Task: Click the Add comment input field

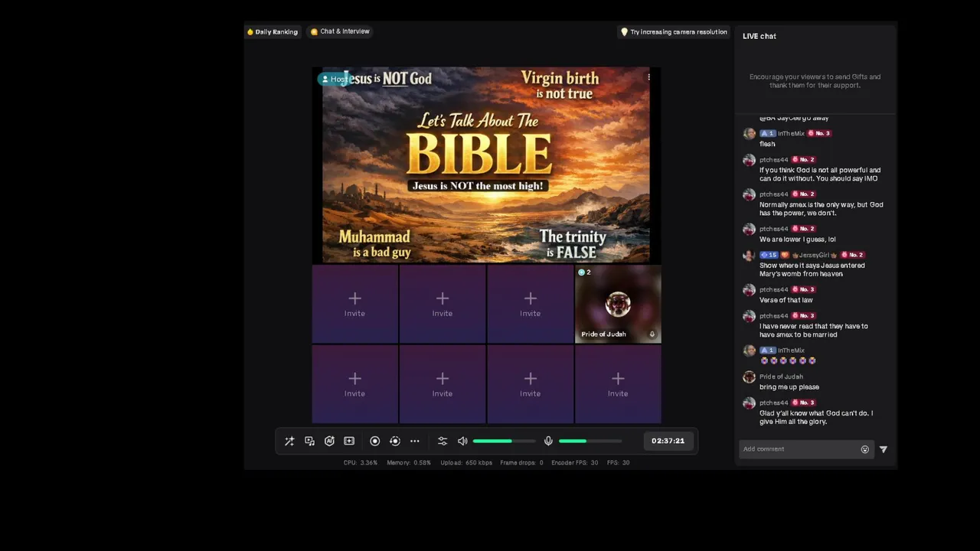Action: [x=798, y=449]
